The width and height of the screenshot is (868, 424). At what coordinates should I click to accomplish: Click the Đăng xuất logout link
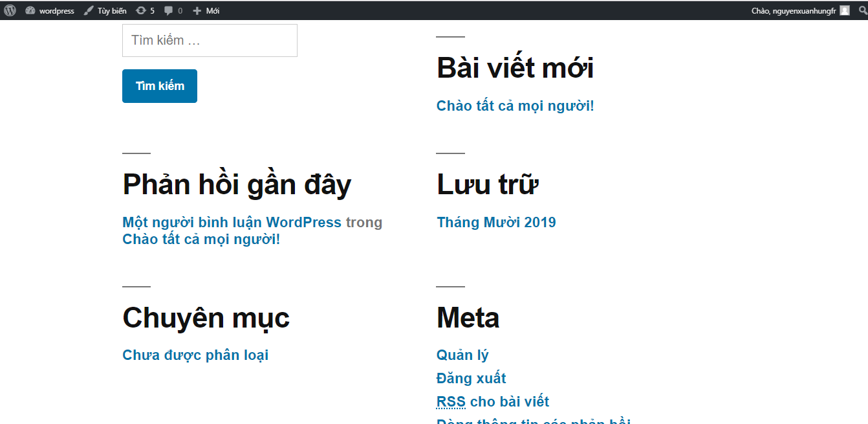coord(471,378)
